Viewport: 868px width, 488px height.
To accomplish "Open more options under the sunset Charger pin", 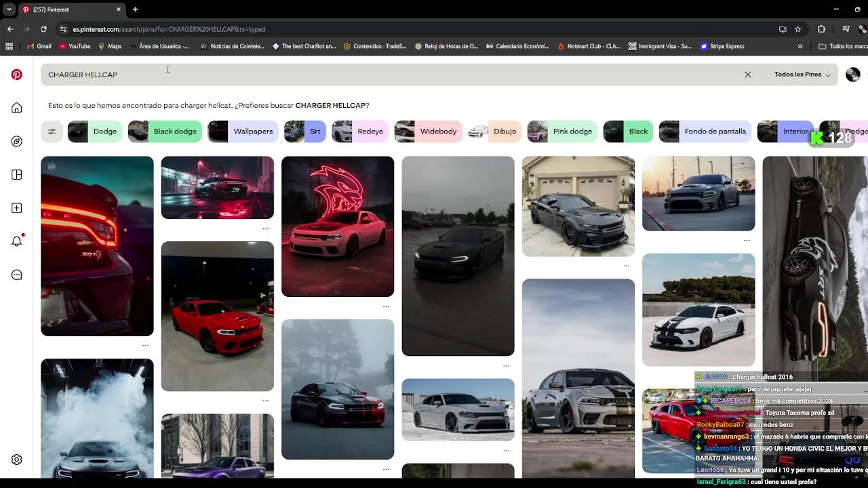I will [x=747, y=241].
